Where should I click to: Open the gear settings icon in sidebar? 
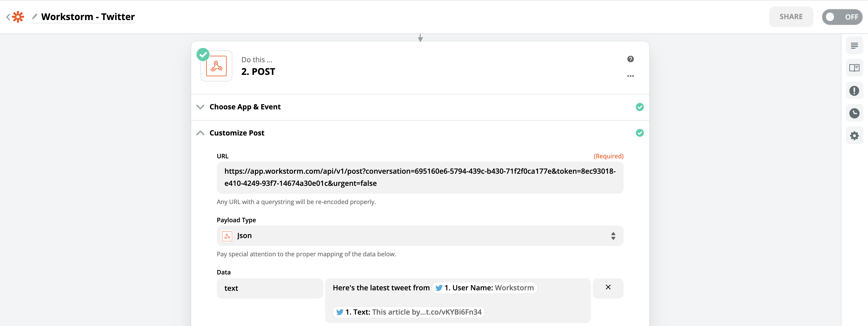(854, 136)
